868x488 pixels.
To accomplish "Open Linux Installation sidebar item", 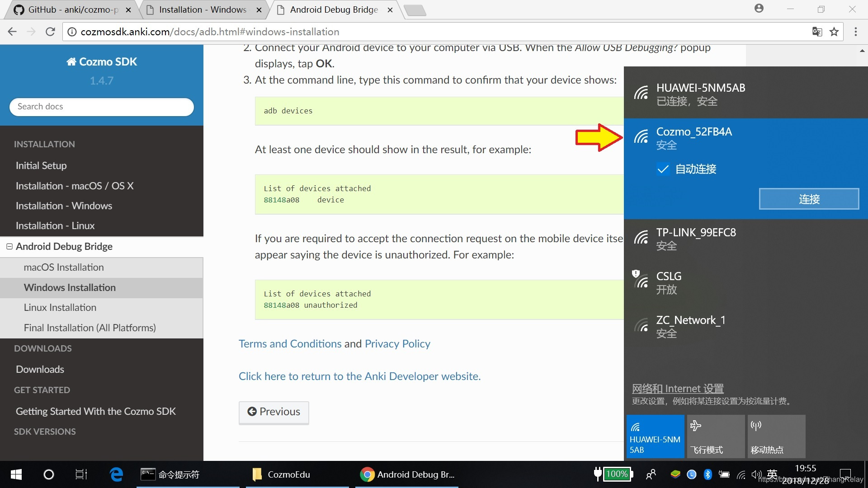I will point(60,308).
